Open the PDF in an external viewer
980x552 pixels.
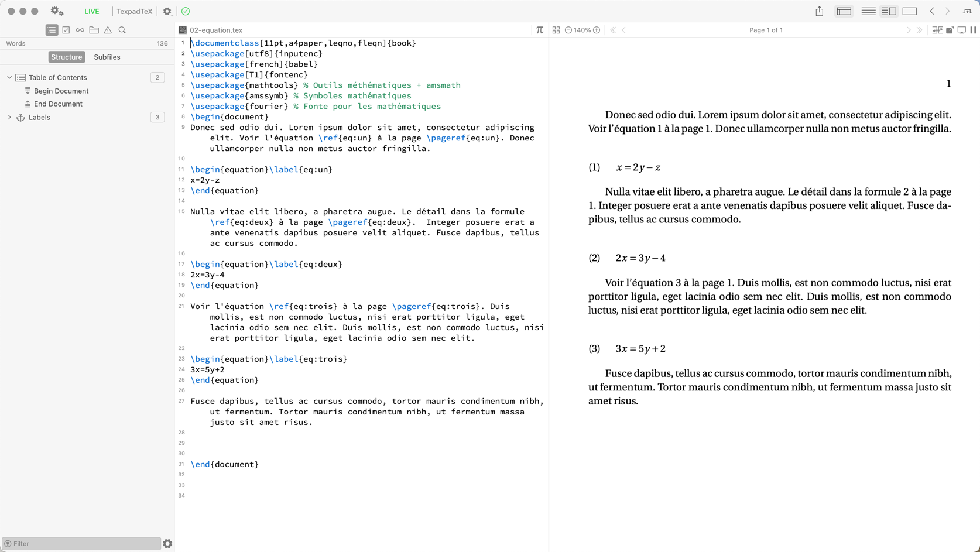(x=950, y=30)
